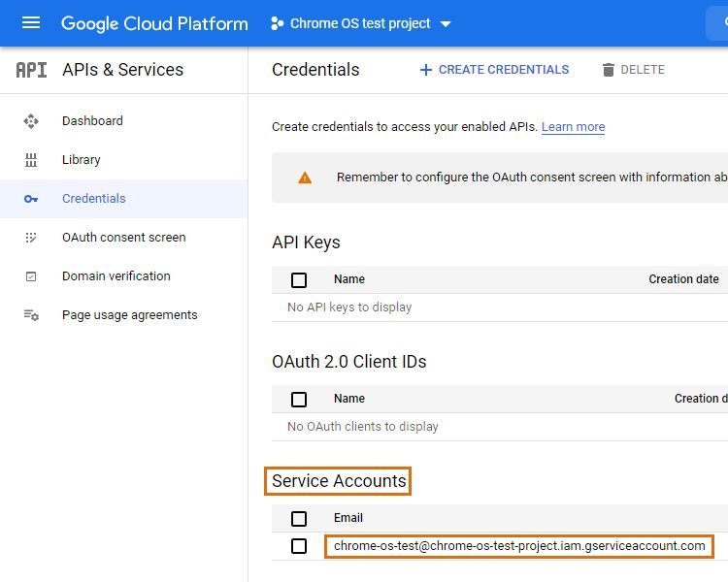This screenshot has height=582, width=728.
Task: Open the Library menu item
Action: [81, 160]
